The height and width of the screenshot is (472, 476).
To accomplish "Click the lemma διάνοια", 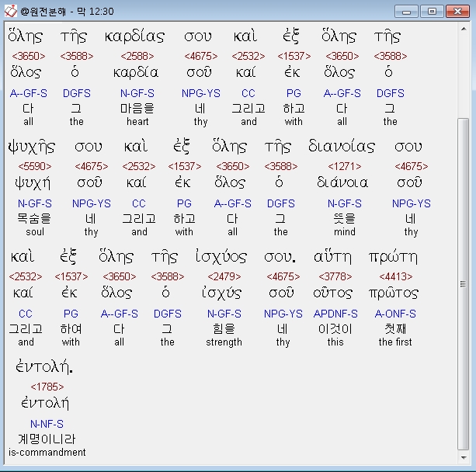I will (342, 182).
